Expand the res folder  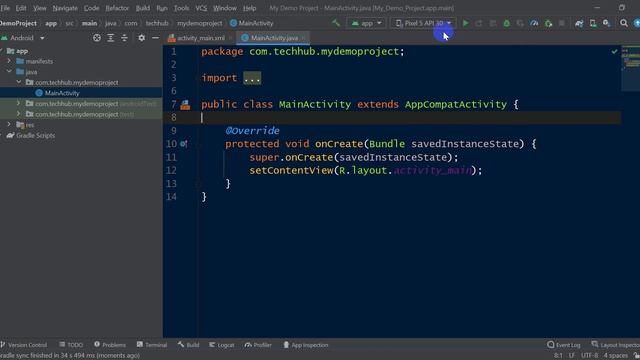click(9, 124)
